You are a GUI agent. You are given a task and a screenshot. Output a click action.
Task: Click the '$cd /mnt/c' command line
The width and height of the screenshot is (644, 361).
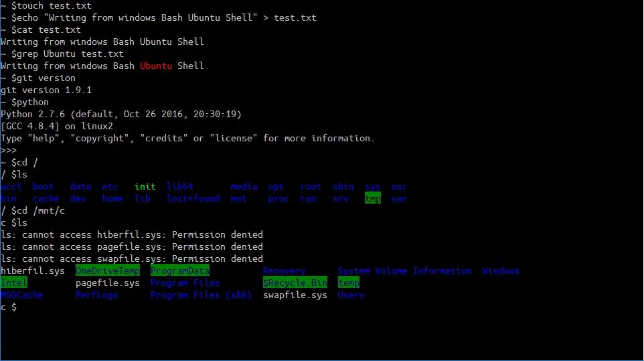pos(32,210)
